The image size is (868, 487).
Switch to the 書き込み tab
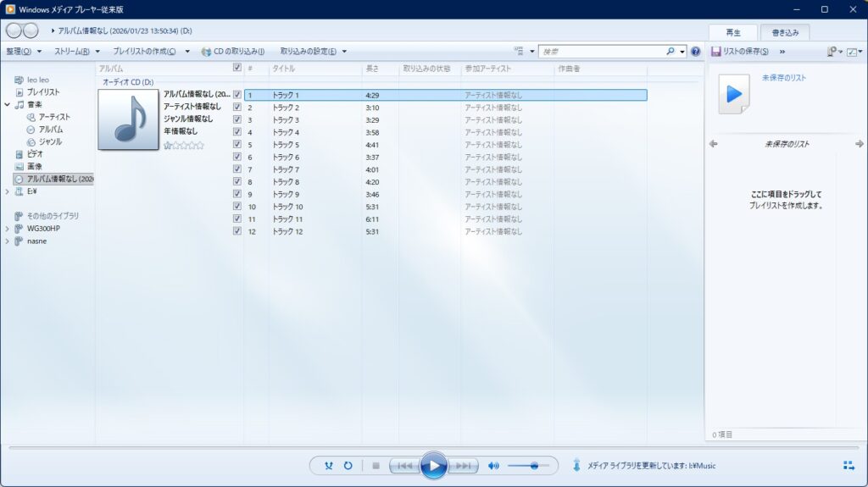click(x=784, y=32)
